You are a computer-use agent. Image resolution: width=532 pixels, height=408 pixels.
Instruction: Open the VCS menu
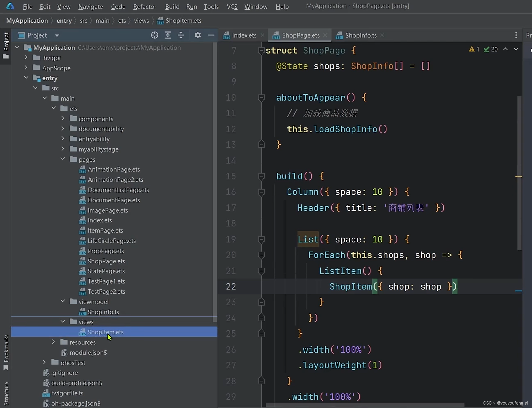click(x=232, y=7)
